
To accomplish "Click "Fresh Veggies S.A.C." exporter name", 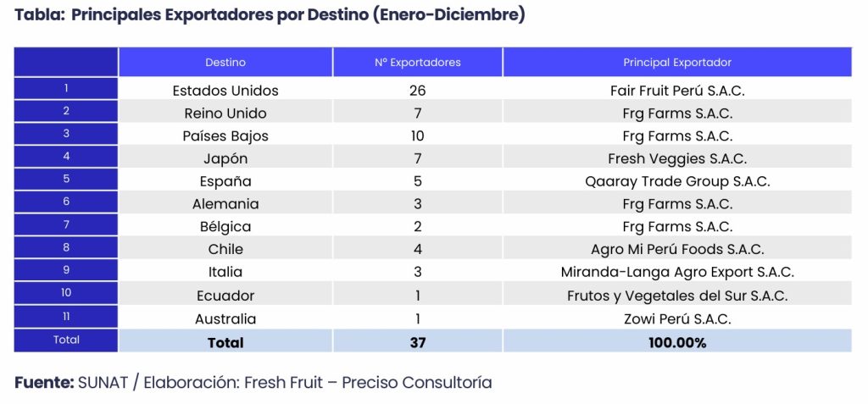I will (676, 159).
